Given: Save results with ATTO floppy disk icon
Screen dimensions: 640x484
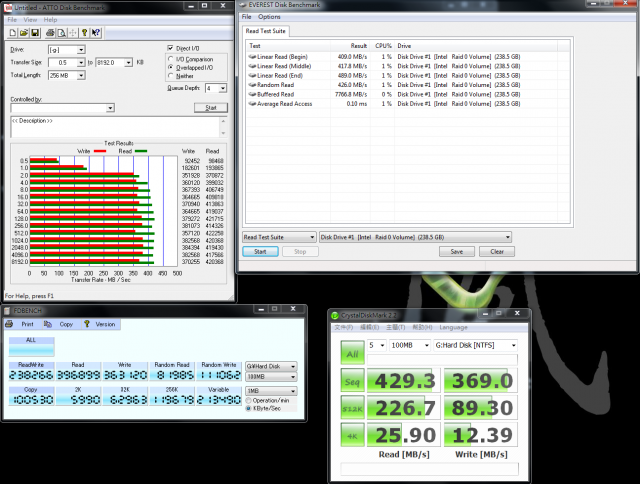Looking at the screenshot, I should (x=35, y=33).
